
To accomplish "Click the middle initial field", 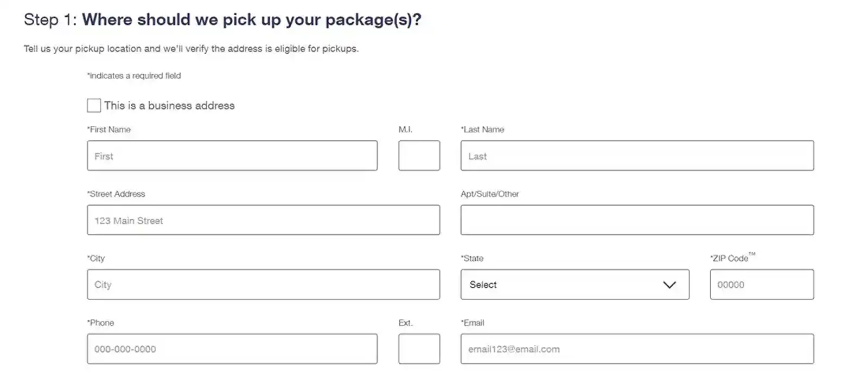I will pyautogui.click(x=419, y=156).
